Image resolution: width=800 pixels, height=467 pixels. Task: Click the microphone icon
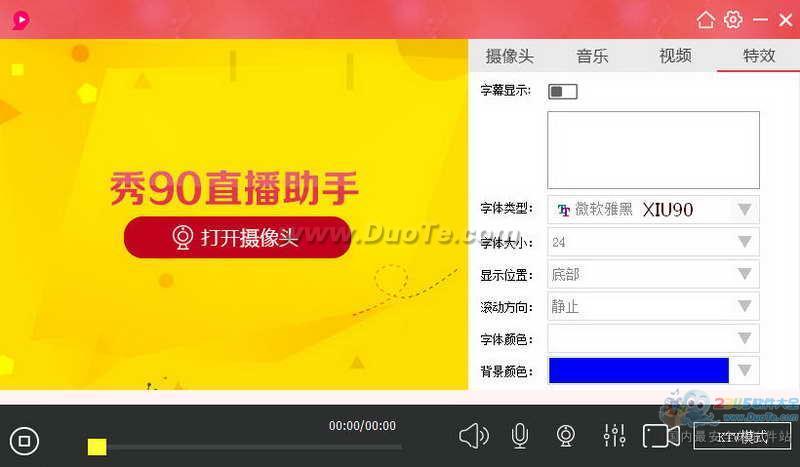click(520, 436)
